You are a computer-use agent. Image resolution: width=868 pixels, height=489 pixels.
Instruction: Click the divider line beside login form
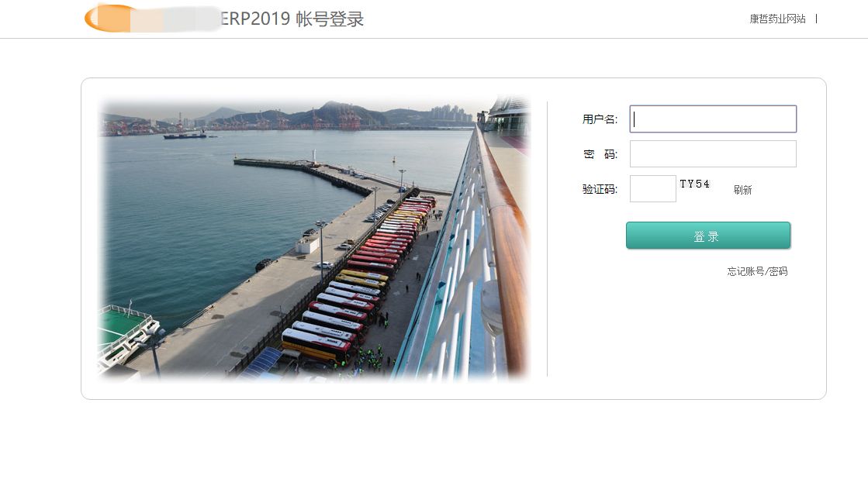(x=548, y=239)
